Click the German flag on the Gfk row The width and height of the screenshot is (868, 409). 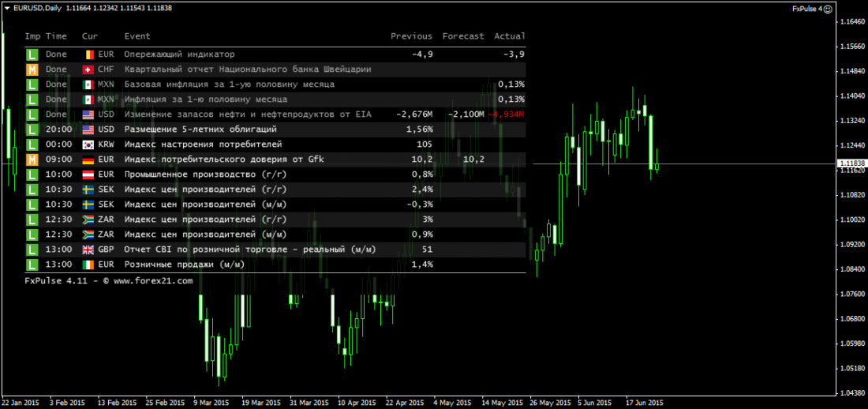[x=88, y=159]
